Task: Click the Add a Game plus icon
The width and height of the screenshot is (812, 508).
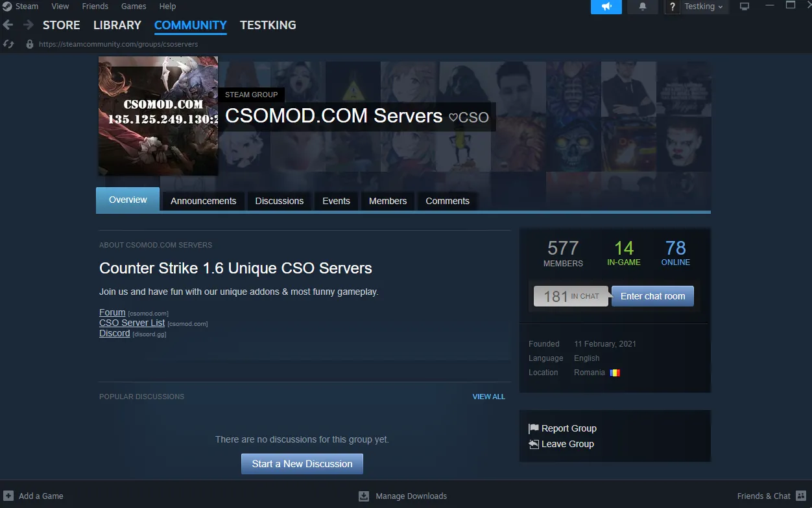Action: tap(8, 496)
